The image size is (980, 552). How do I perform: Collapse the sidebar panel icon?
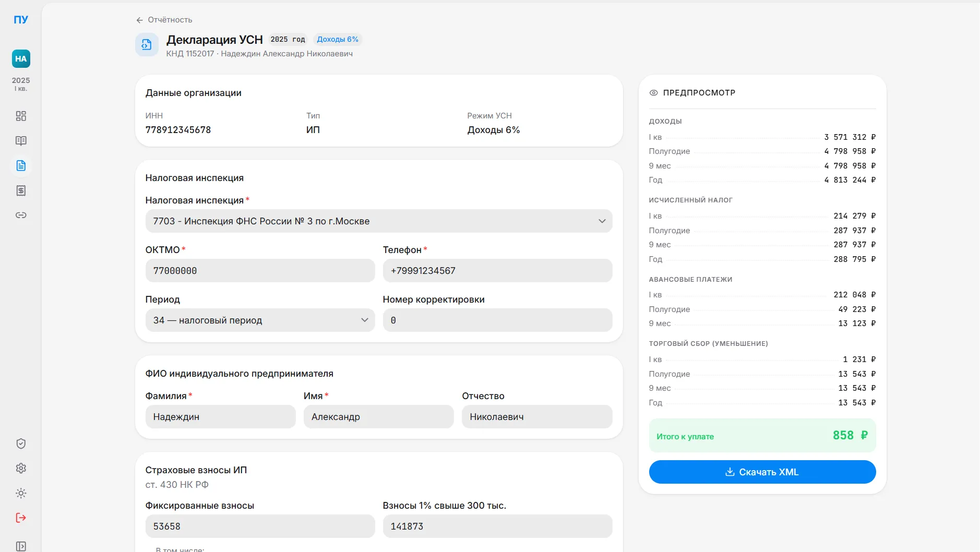pyautogui.click(x=21, y=546)
